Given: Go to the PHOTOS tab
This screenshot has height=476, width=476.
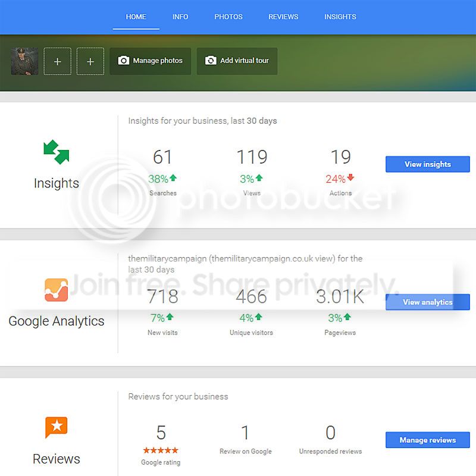Looking at the screenshot, I should pos(228,17).
